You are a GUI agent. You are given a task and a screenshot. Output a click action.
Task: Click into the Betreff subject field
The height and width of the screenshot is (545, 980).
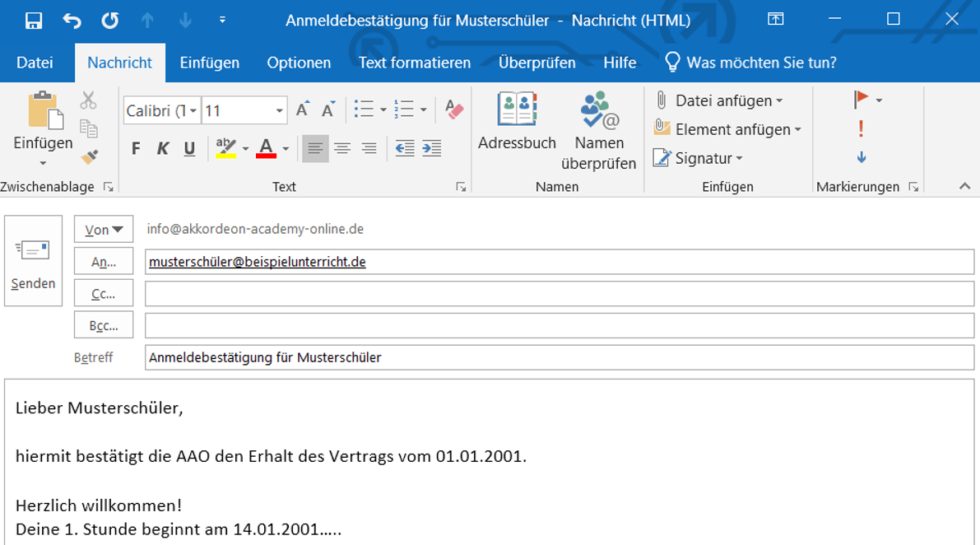click(x=560, y=357)
